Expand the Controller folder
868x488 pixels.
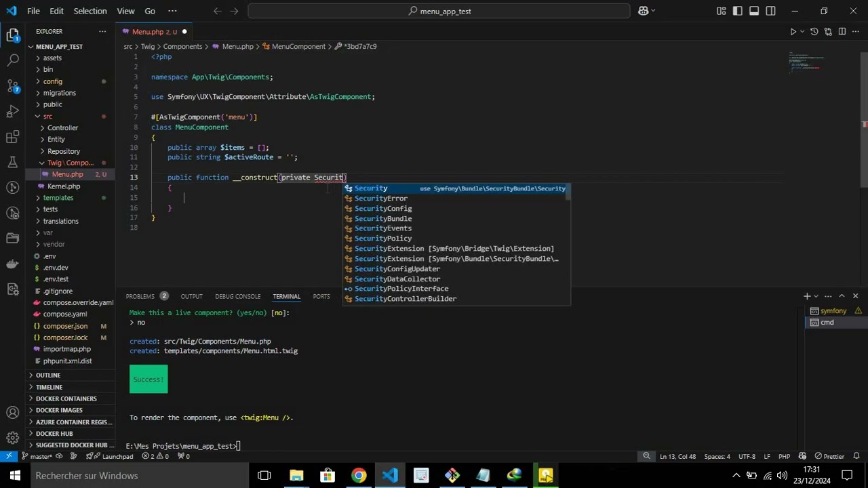[x=62, y=128]
